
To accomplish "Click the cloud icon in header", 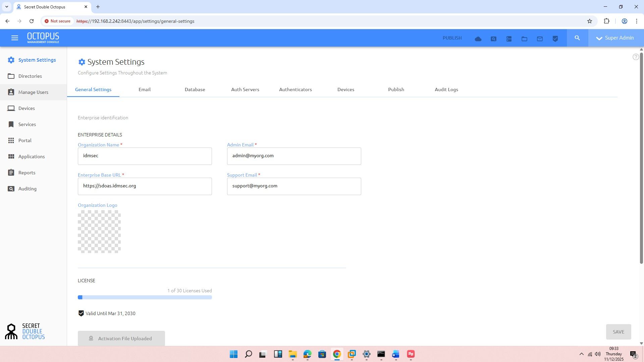I will pos(478,39).
